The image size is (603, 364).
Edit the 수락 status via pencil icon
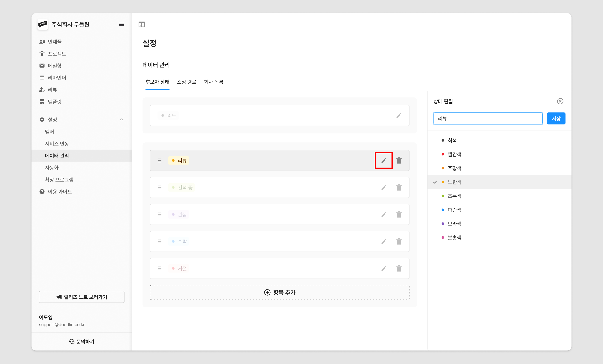(x=383, y=241)
